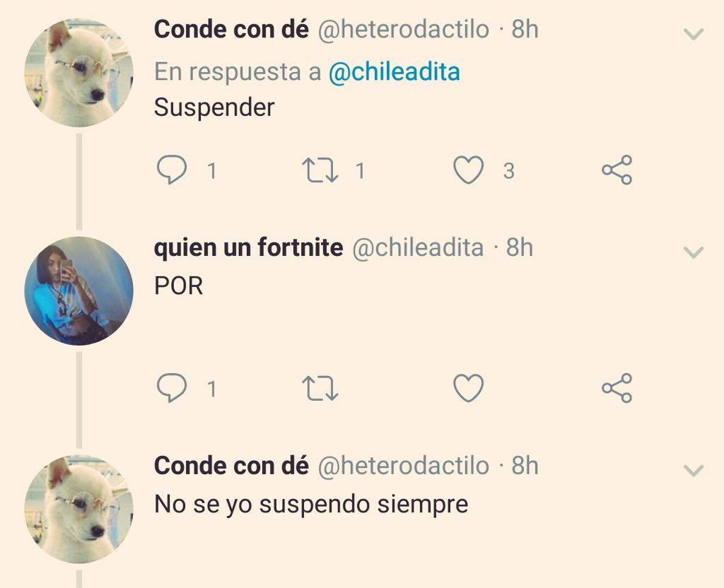Expand options on "No se yo suspendo siempre" tweet
Image resolution: width=724 pixels, height=588 pixels.
pyautogui.click(x=694, y=470)
